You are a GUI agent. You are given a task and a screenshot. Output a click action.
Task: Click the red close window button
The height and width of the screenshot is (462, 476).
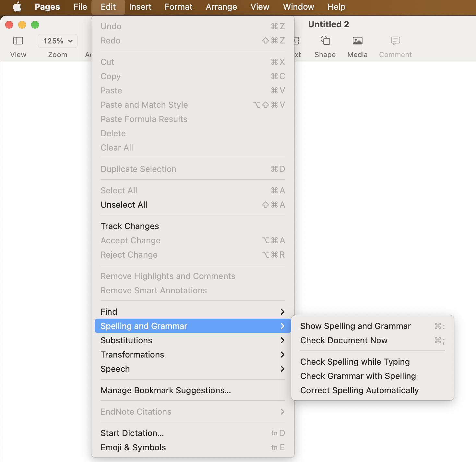9,25
